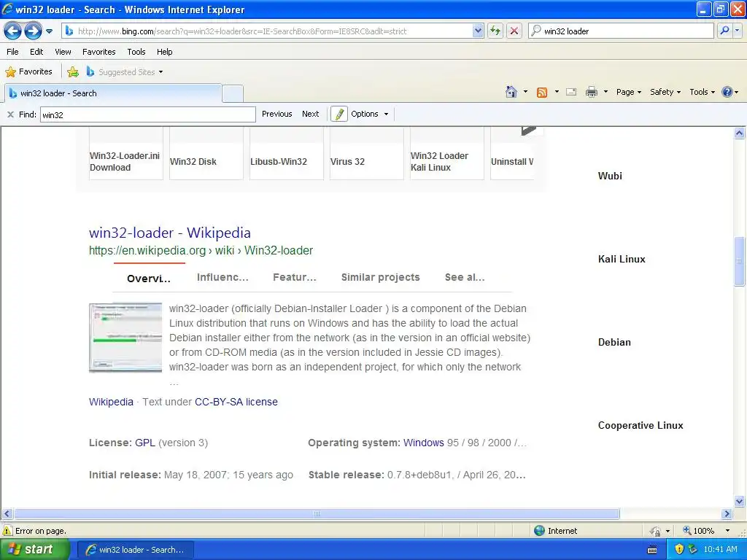Open the Page command menu
Screen dimensions: 747x560
click(x=628, y=92)
